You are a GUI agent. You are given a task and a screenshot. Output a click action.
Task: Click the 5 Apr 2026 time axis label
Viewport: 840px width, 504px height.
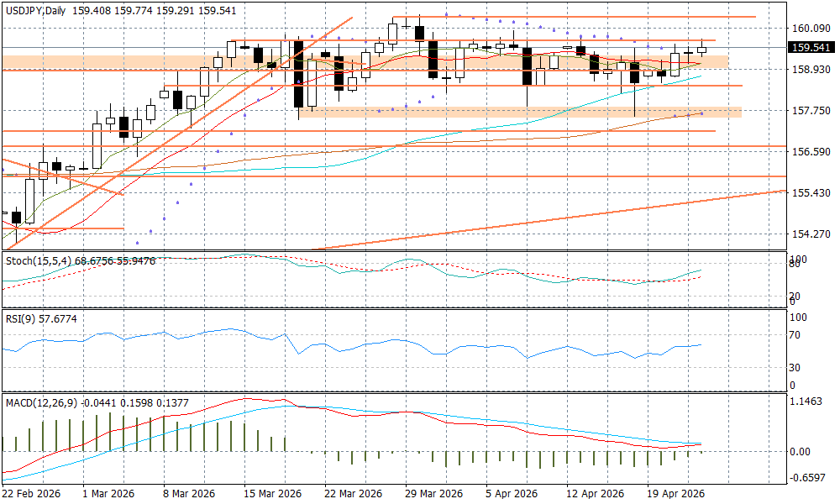click(513, 494)
